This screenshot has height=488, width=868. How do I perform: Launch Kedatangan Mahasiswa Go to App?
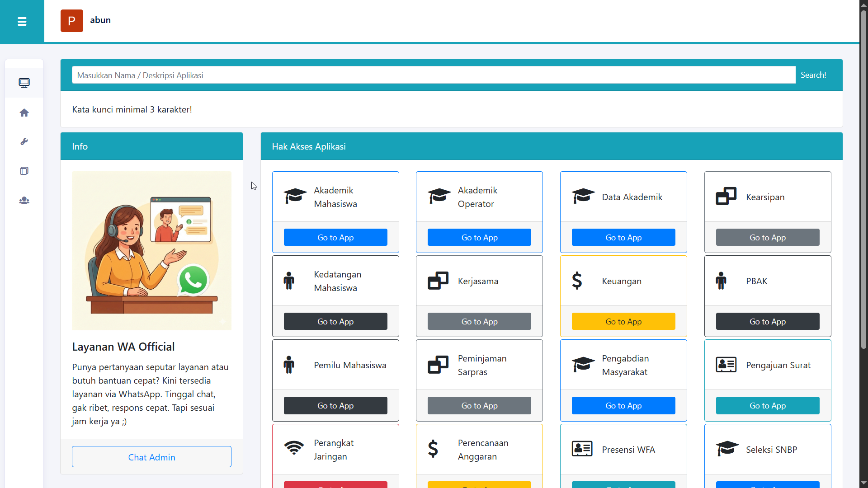click(335, 321)
